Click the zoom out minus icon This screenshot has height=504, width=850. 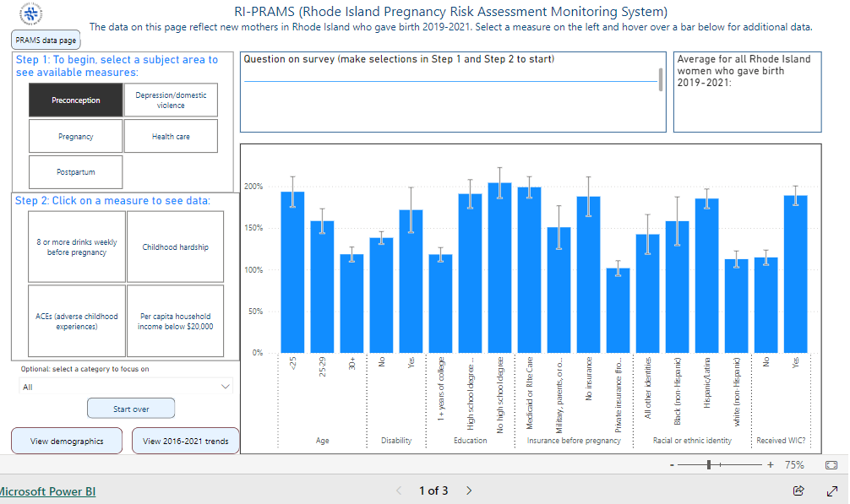click(x=672, y=465)
